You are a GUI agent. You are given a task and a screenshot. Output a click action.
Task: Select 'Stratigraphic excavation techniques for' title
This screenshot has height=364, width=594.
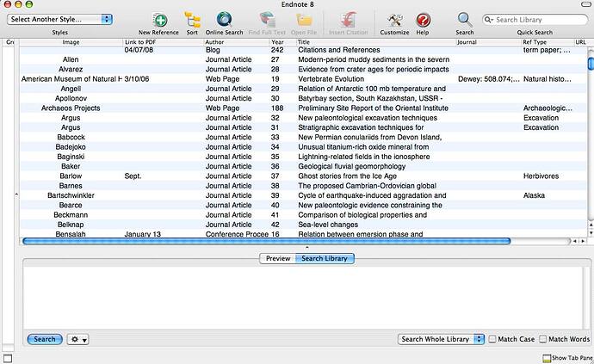(361, 127)
